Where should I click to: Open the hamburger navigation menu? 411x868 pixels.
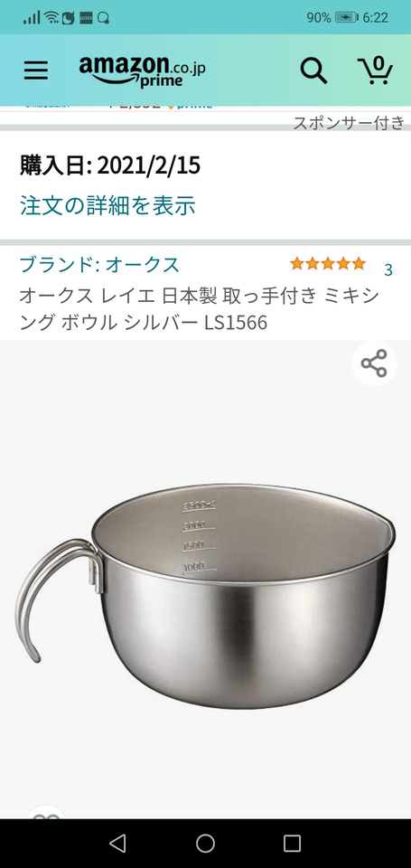(36, 71)
